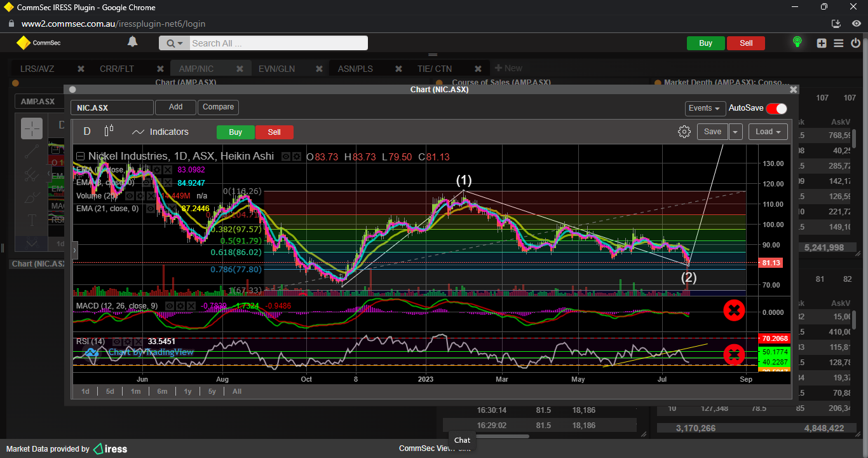Image resolution: width=868 pixels, height=458 pixels.
Task: Open the notifications bell in header
Action: tap(132, 42)
